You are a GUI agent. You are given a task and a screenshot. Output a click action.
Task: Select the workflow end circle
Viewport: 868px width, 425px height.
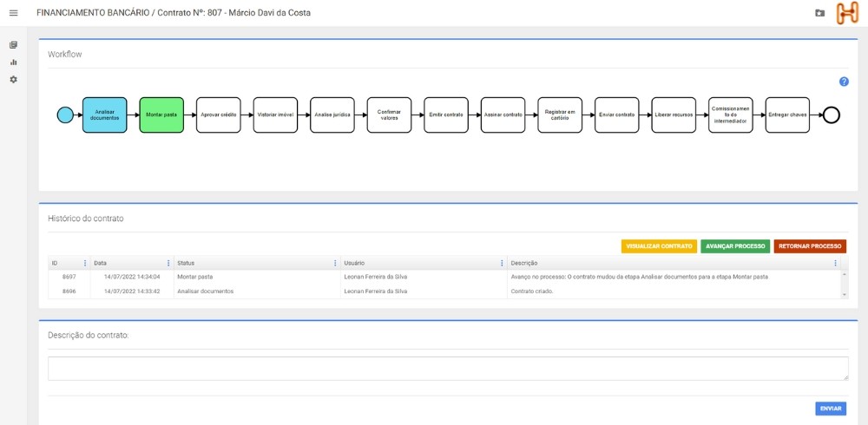click(831, 115)
